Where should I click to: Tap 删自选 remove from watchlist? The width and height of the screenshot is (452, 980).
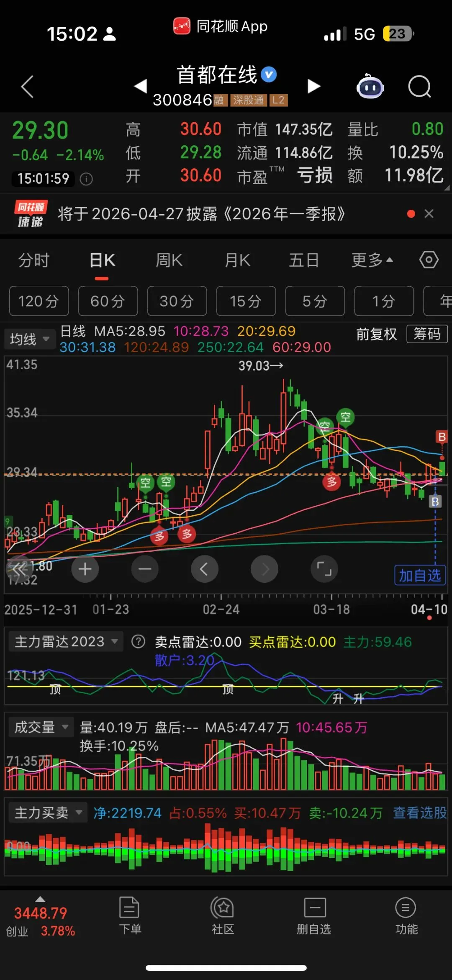[314, 916]
